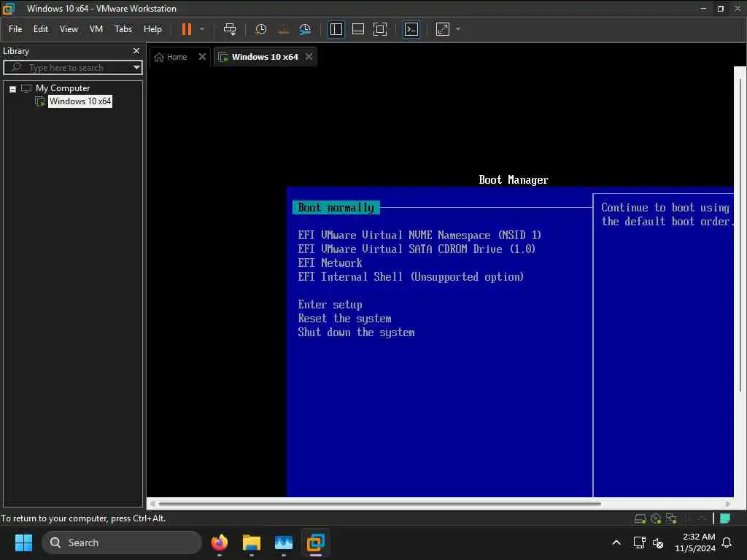
Task: Click the hard disk device status icon
Action: (640, 519)
